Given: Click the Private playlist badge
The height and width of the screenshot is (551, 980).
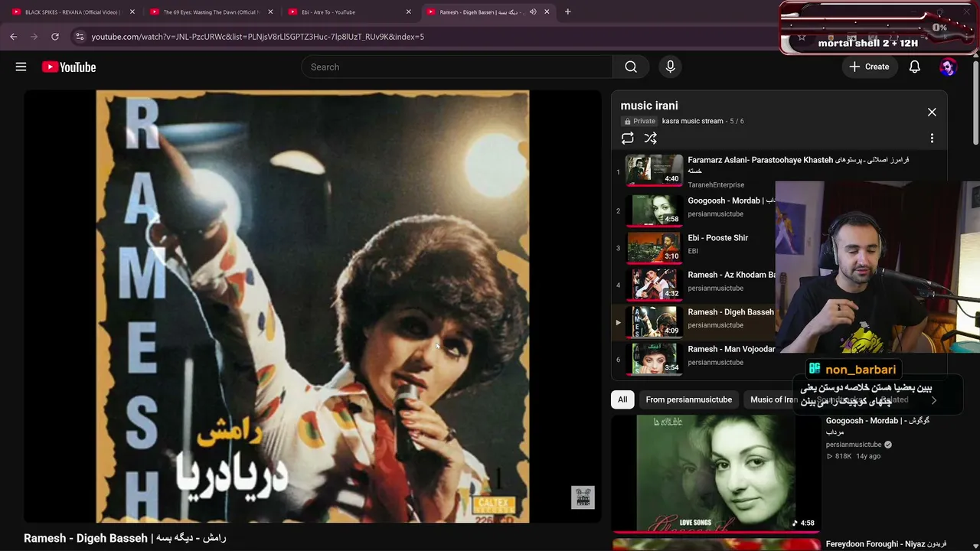Looking at the screenshot, I should [639, 121].
